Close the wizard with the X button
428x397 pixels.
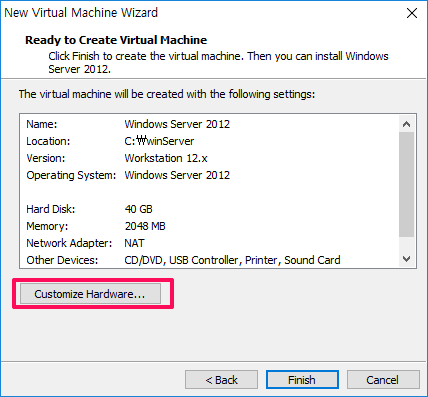coord(412,13)
